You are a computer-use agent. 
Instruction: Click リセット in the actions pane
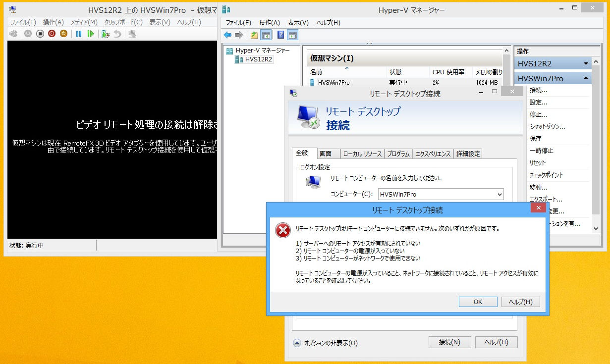(x=537, y=163)
